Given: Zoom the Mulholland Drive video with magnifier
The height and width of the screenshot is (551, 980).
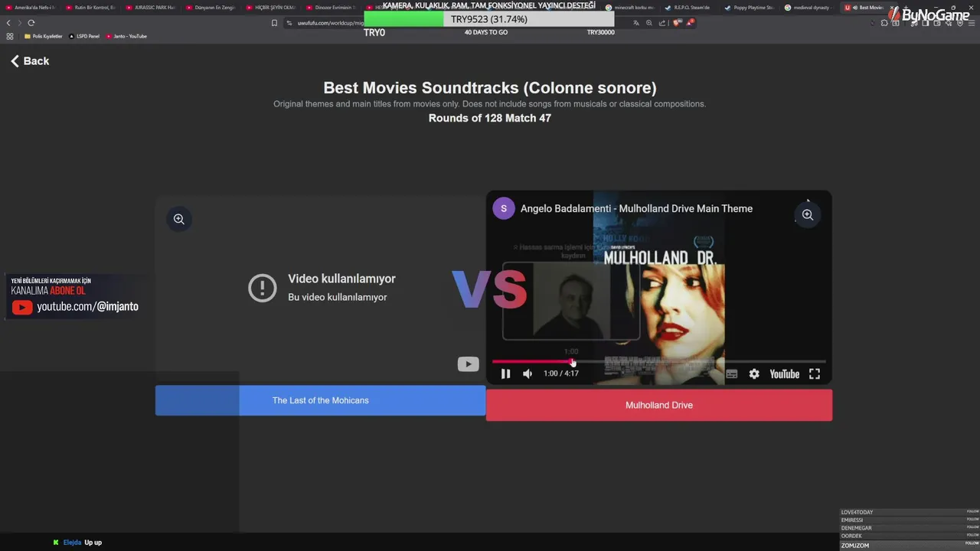Looking at the screenshot, I should tap(808, 215).
